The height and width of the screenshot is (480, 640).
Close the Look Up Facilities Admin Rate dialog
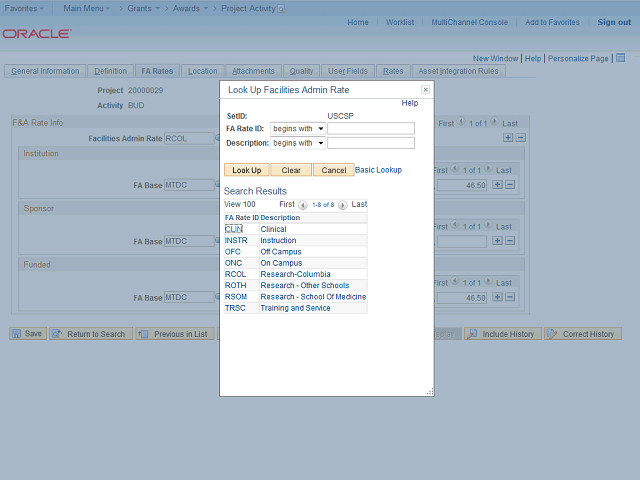tap(425, 89)
